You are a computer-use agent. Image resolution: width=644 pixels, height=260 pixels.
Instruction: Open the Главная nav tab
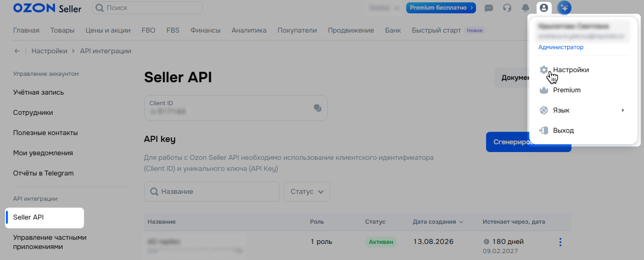[x=26, y=30]
